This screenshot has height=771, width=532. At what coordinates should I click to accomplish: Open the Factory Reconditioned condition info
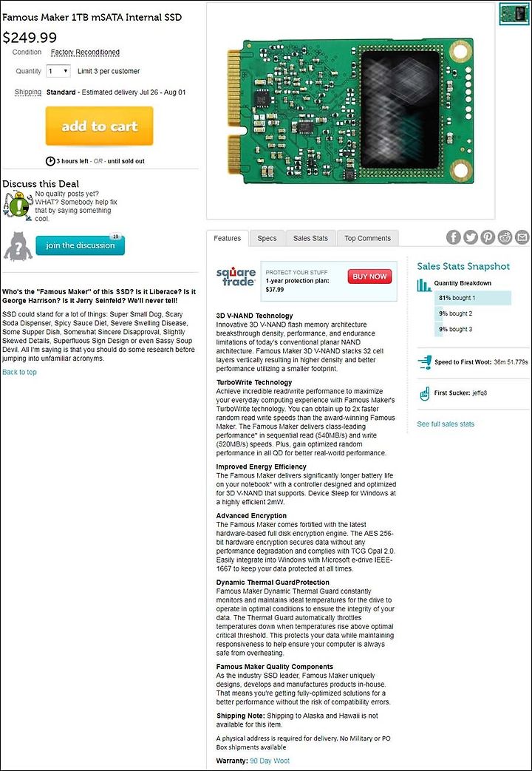point(85,52)
